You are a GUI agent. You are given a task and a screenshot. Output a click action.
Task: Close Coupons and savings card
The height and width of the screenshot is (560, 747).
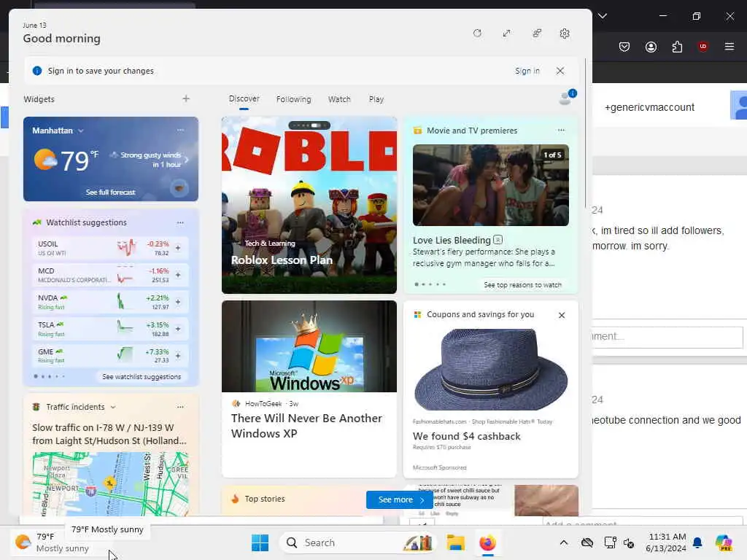[x=562, y=315]
